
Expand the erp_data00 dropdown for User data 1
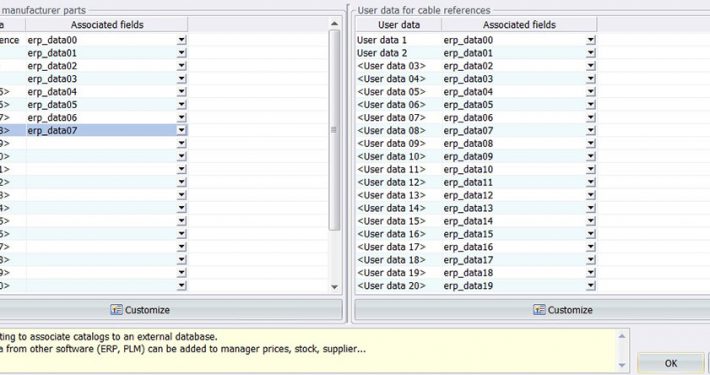pyautogui.click(x=590, y=40)
